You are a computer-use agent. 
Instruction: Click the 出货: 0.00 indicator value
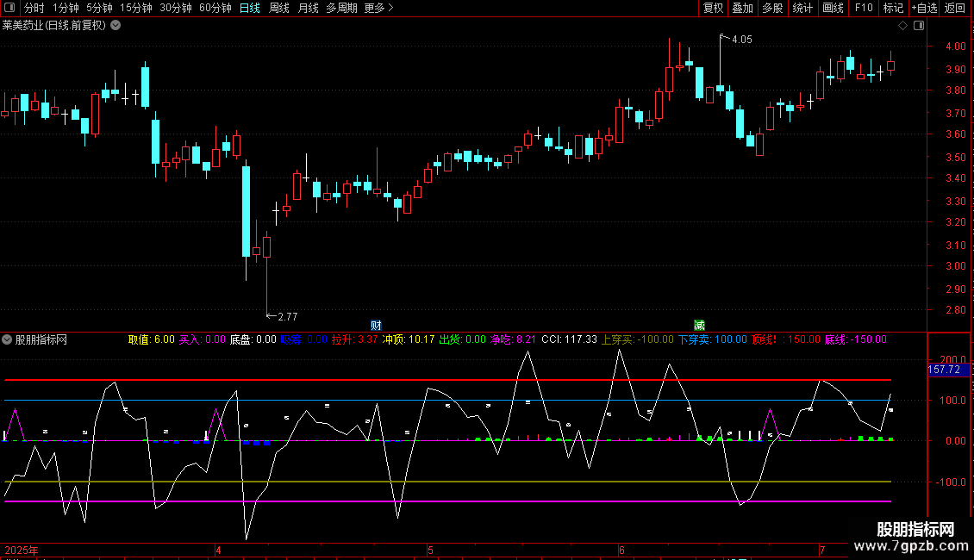[x=462, y=339]
